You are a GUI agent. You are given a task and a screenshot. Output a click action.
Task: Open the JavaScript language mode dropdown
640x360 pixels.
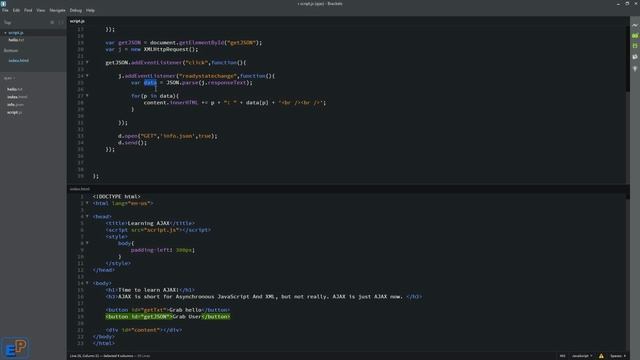[x=582, y=356]
